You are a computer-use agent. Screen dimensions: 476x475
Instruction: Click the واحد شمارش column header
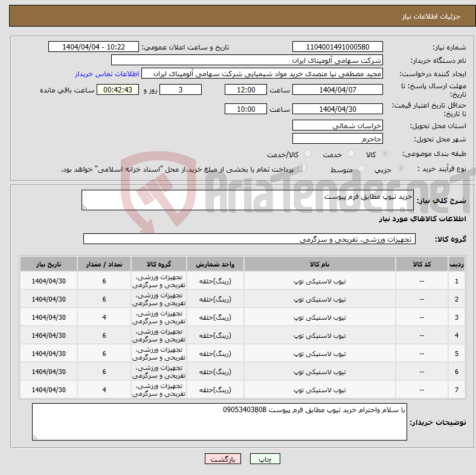pos(215,264)
